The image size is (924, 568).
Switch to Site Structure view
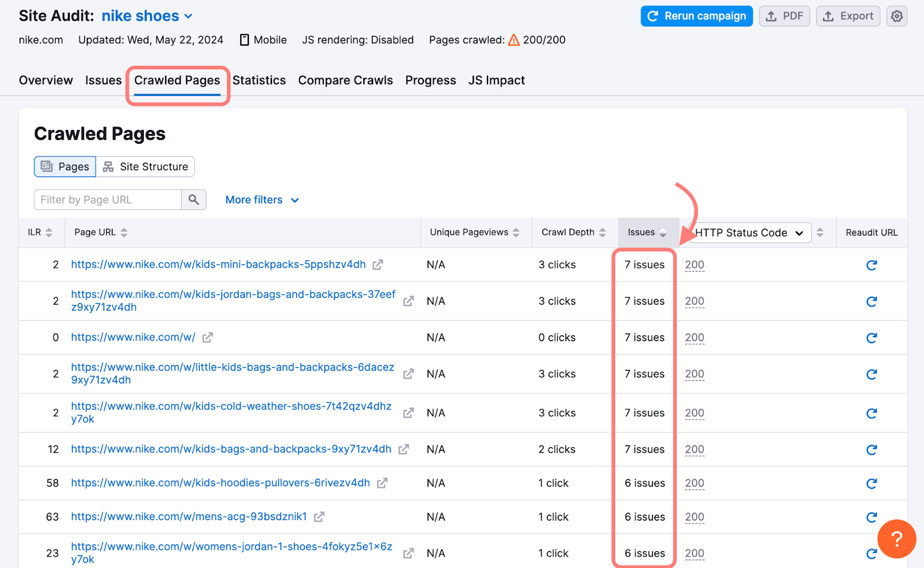pos(146,167)
